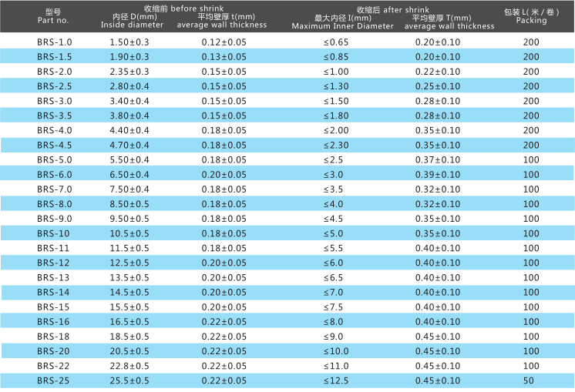Screen dimensions: 575x392
Task: Click the ≤9.0 maximum inner diameter value
Action: point(333,337)
